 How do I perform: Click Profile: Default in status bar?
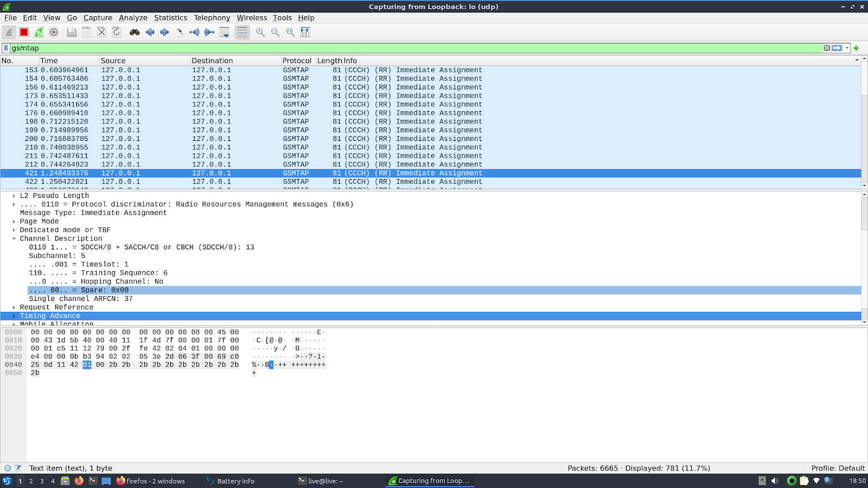pyautogui.click(x=838, y=468)
